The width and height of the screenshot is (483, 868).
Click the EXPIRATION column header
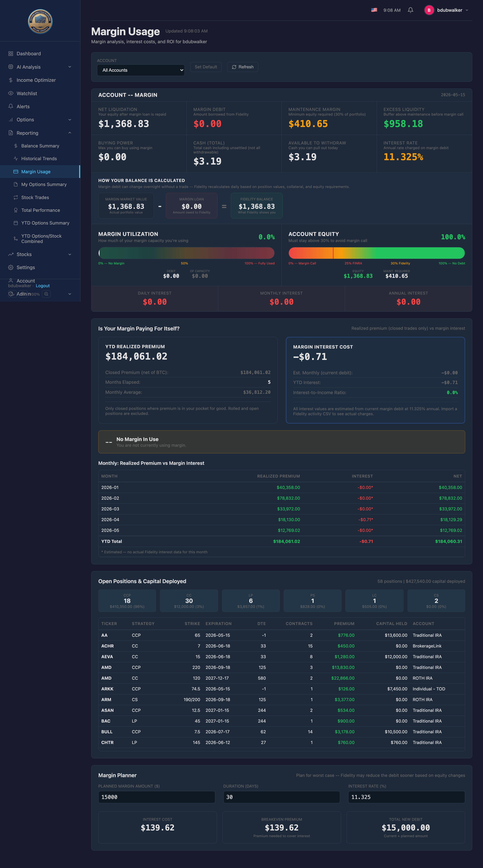pos(219,624)
